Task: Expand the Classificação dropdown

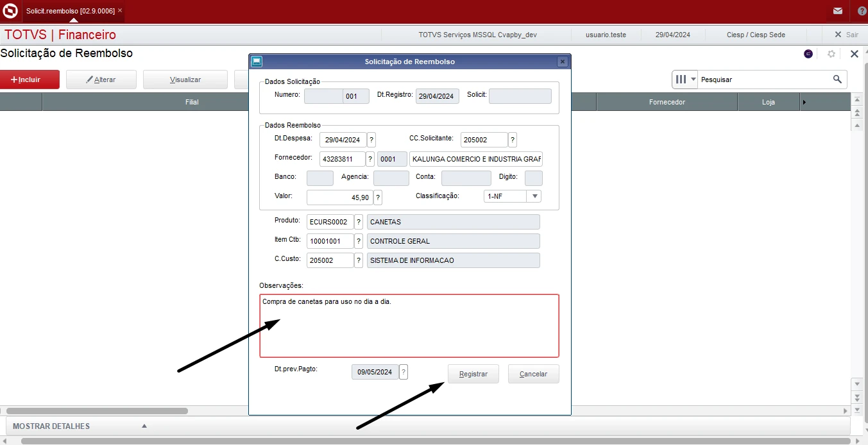Action: coord(534,196)
